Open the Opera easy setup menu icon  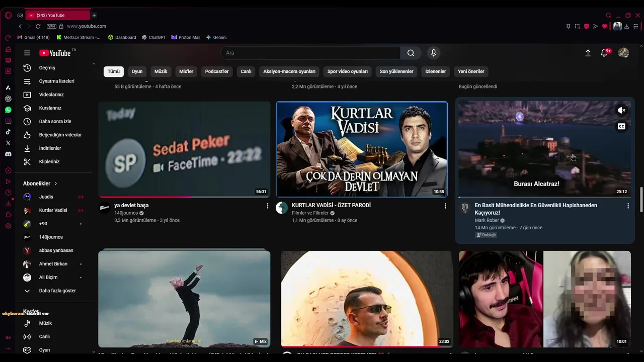(636, 26)
